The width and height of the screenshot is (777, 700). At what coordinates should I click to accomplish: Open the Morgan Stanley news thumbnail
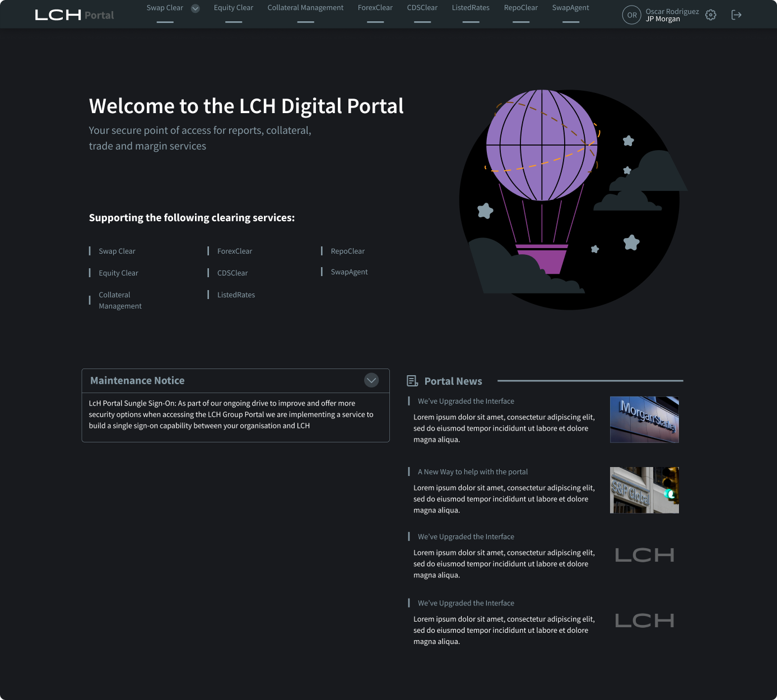point(644,419)
